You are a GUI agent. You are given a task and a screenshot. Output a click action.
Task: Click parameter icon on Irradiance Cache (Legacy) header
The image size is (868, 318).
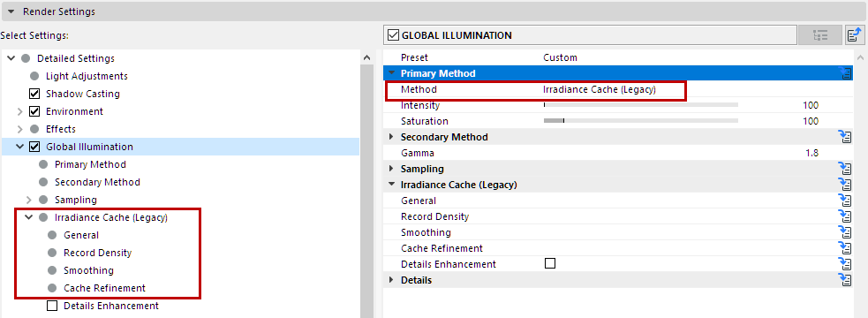coord(845,185)
